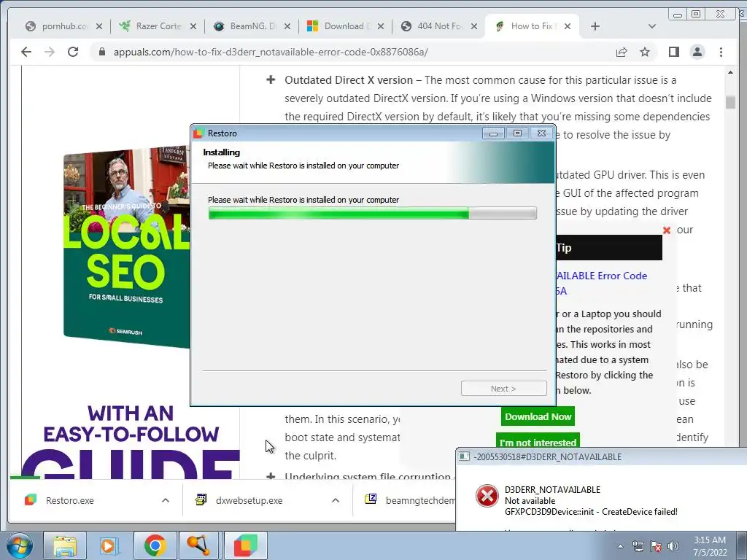Open the system clock showing 3:15 AM
Screen dimensions: 747x560
click(710, 546)
